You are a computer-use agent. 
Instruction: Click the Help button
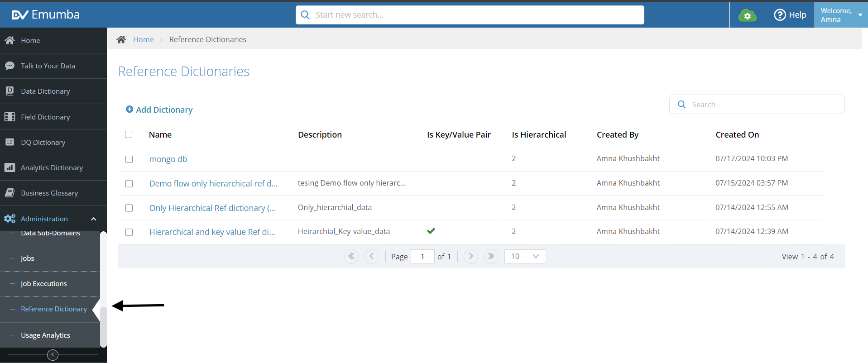point(790,15)
